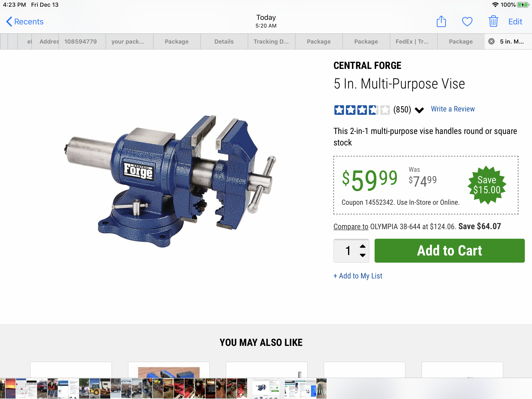Expand the reviews breakdown chevron
Image resolution: width=532 pixels, height=399 pixels.
(419, 110)
